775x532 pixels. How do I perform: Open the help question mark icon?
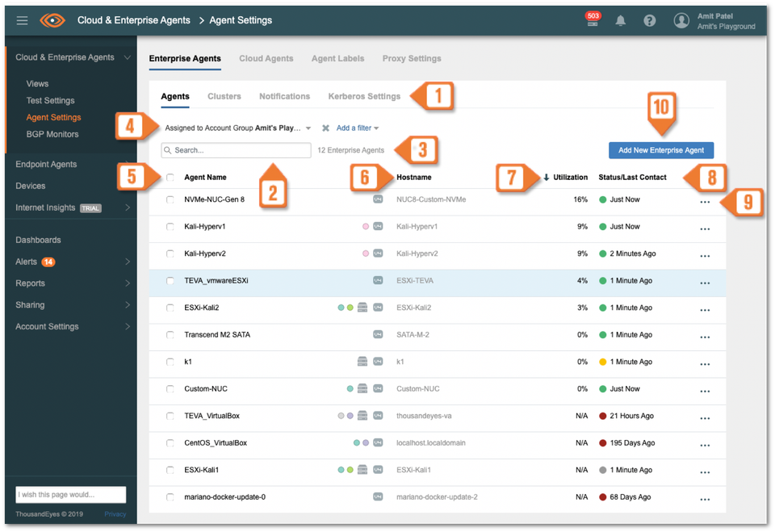649,20
